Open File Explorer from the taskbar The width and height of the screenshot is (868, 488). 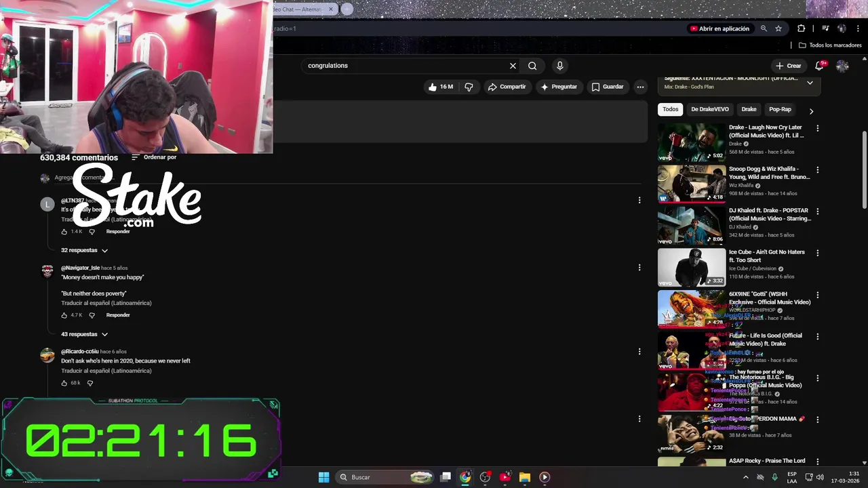pyautogui.click(x=524, y=477)
